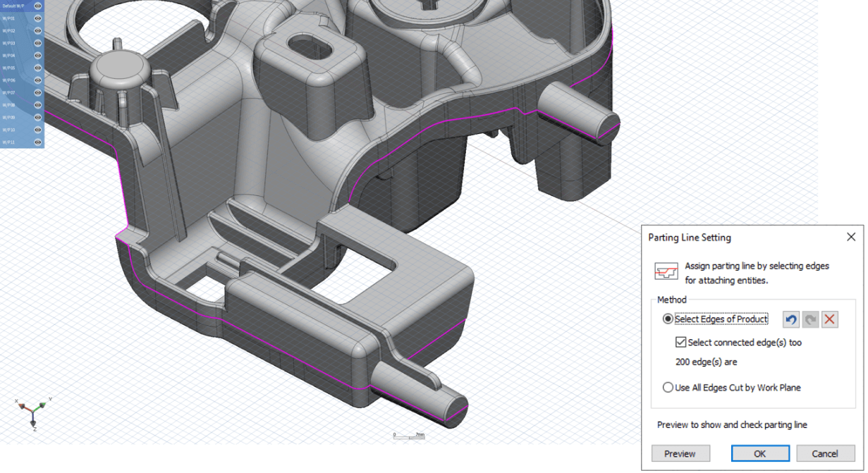868x473 pixels.
Task: Click the greyed redo arrow icon
Action: tap(810, 319)
